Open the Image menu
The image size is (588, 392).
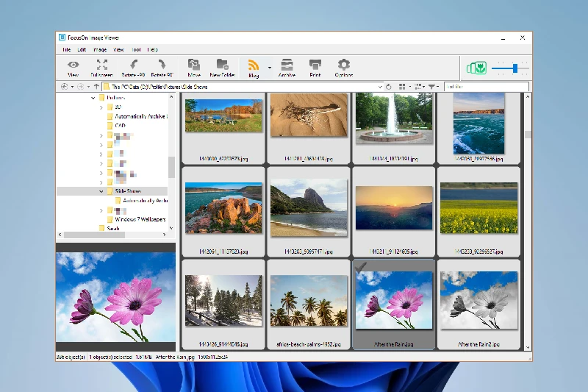[100, 49]
